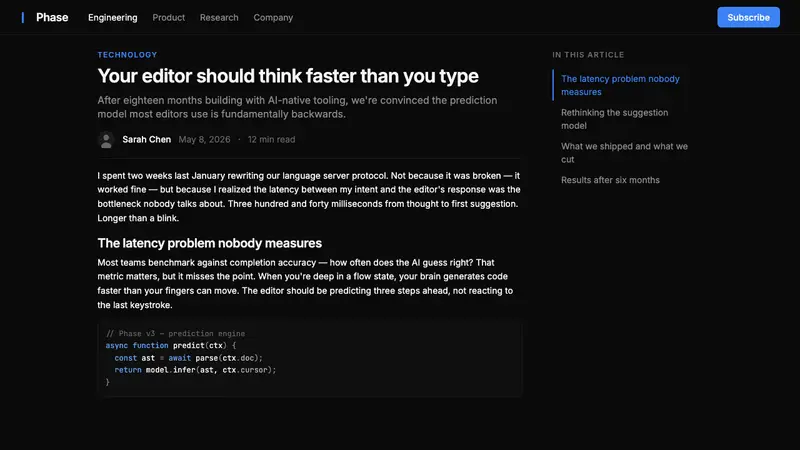
Task: Open the Research nav tab
Action: point(219,17)
